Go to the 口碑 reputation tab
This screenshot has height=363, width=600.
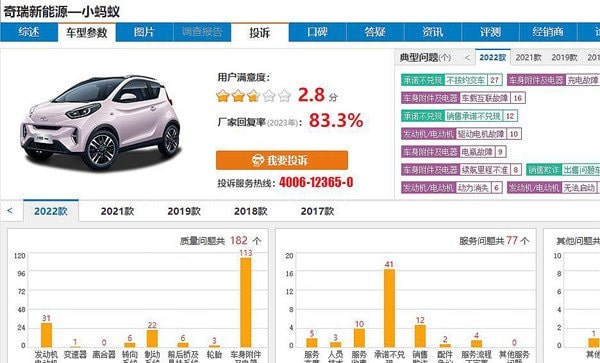pyautogui.click(x=318, y=32)
